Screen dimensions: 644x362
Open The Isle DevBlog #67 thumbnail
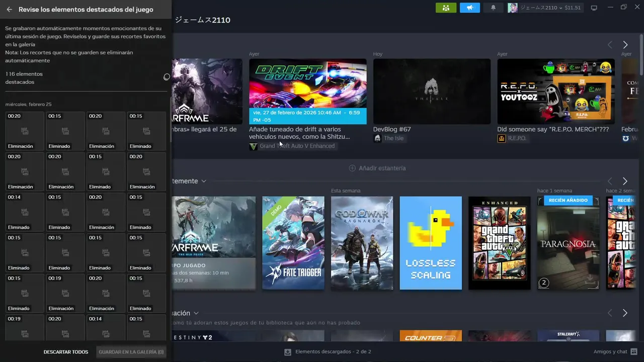coord(432,91)
